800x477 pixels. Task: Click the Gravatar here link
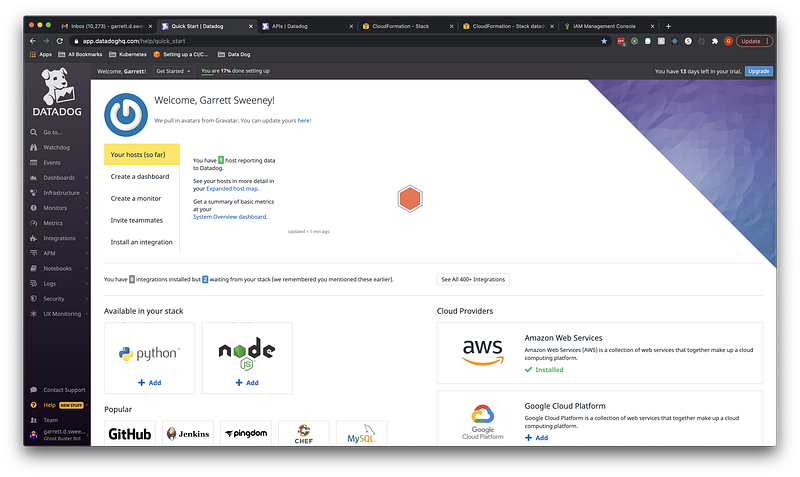click(304, 121)
